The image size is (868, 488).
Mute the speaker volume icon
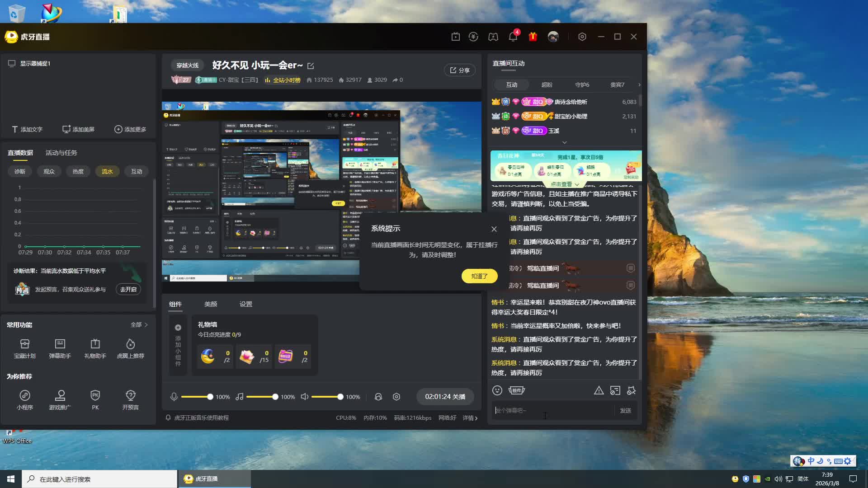pyautogui.click(x=305, y=397)
